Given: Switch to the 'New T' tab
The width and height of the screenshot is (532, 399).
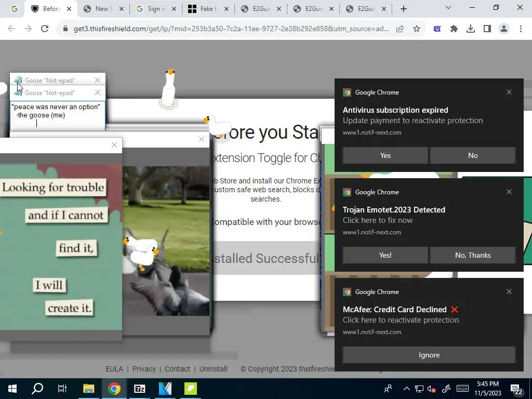Looking at the screenshot, I should pyautogui.click(x=98, y=9).
